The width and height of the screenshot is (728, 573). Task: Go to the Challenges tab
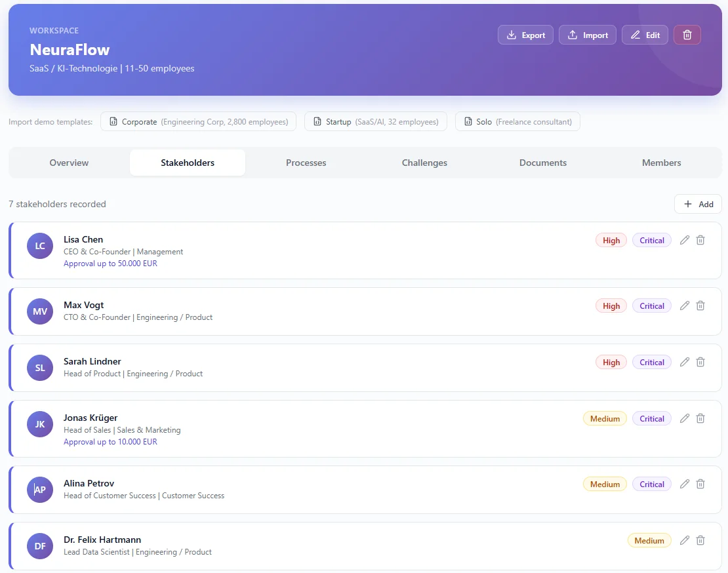pos(424,163)
